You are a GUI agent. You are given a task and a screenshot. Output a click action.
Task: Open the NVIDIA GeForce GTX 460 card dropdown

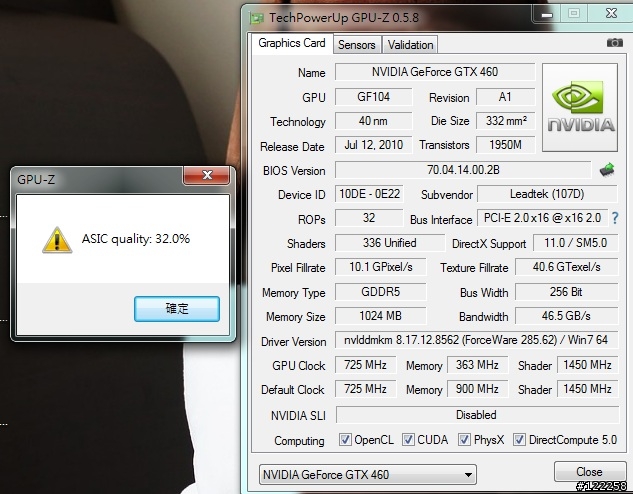coord(367,474)
